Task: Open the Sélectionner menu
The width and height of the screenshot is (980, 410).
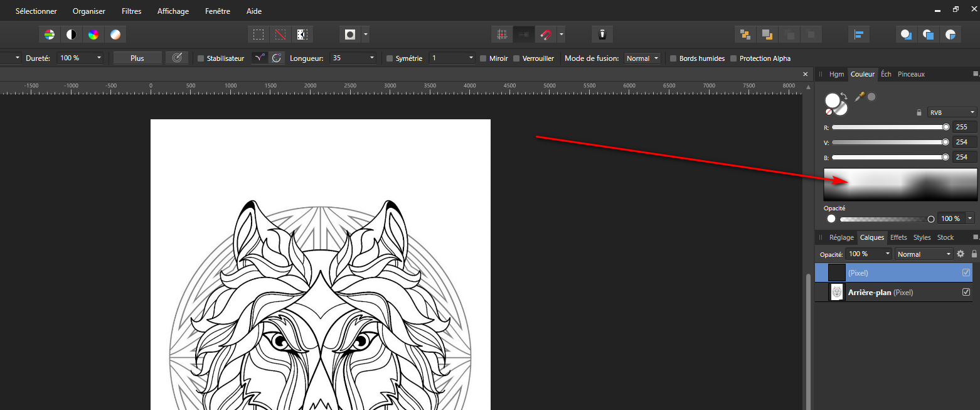Action: pos(36,11)
